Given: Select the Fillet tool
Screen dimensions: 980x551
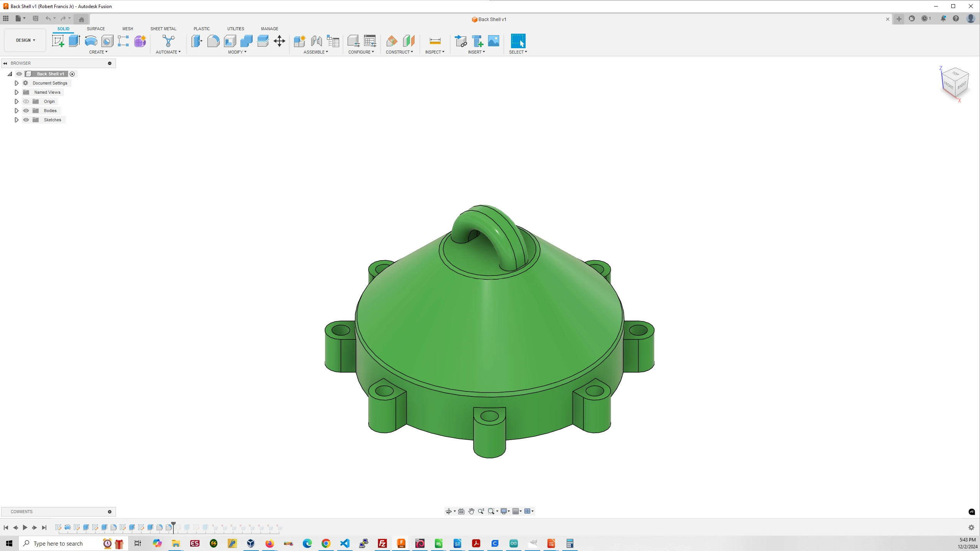Looking at the screenshot, I should point(213,41).
